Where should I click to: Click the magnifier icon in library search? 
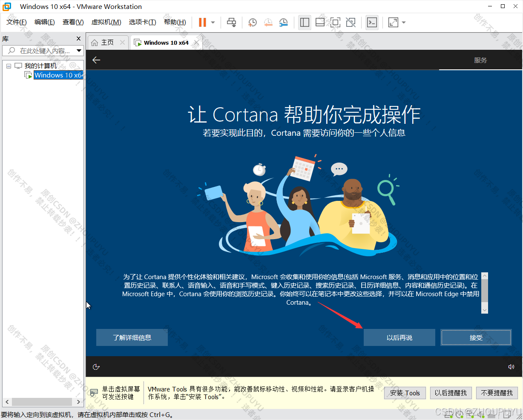coord(11,51)
